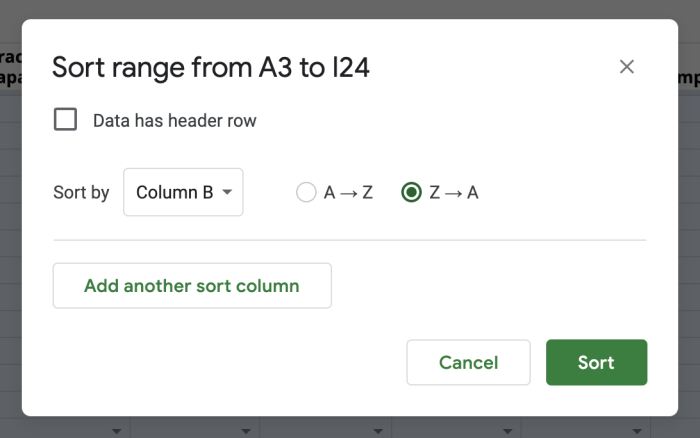Close the Sort range dialog
This screenshot has height=438, width=700.
[627, 67]
